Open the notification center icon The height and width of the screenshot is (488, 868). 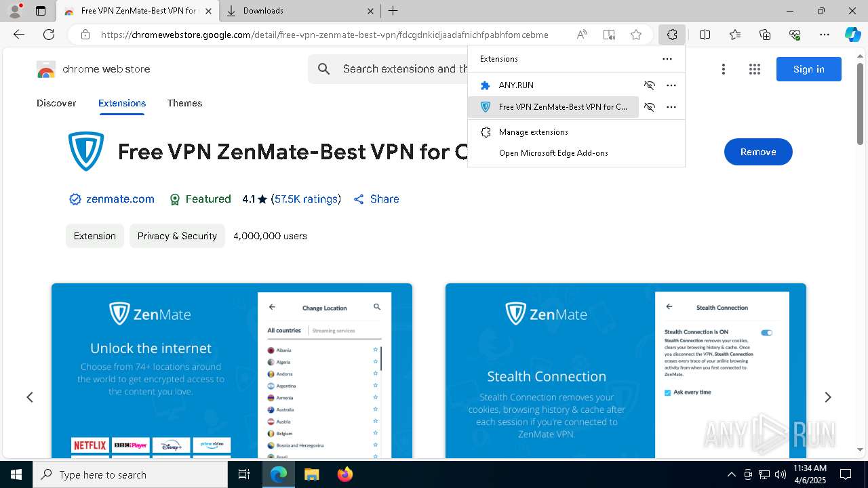(846, 474)
